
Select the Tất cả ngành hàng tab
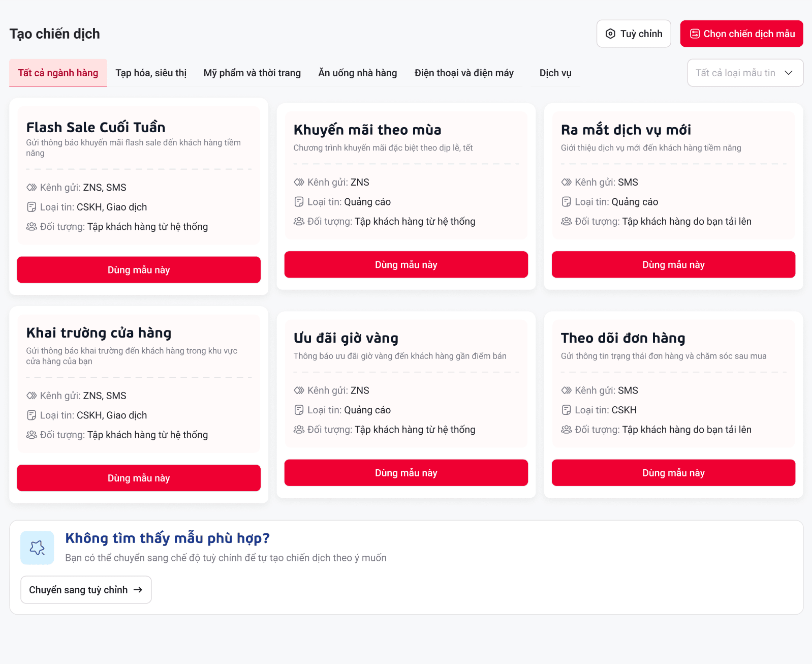(58, 73)
